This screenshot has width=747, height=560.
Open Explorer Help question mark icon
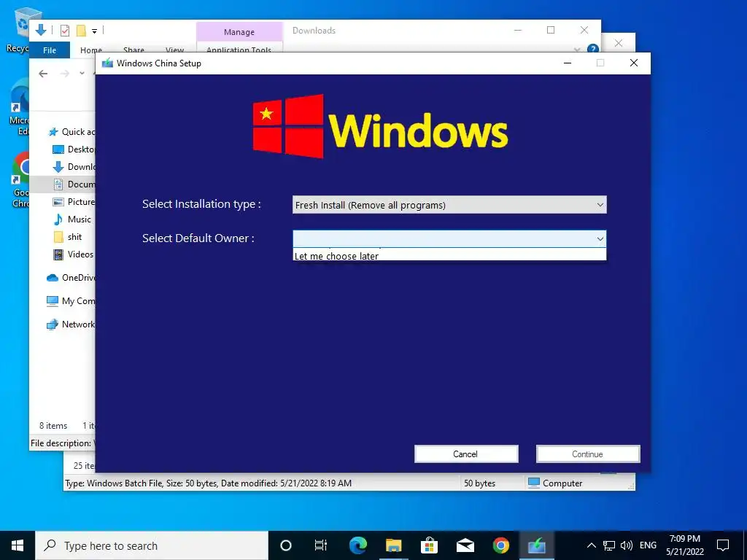[592, 49]
